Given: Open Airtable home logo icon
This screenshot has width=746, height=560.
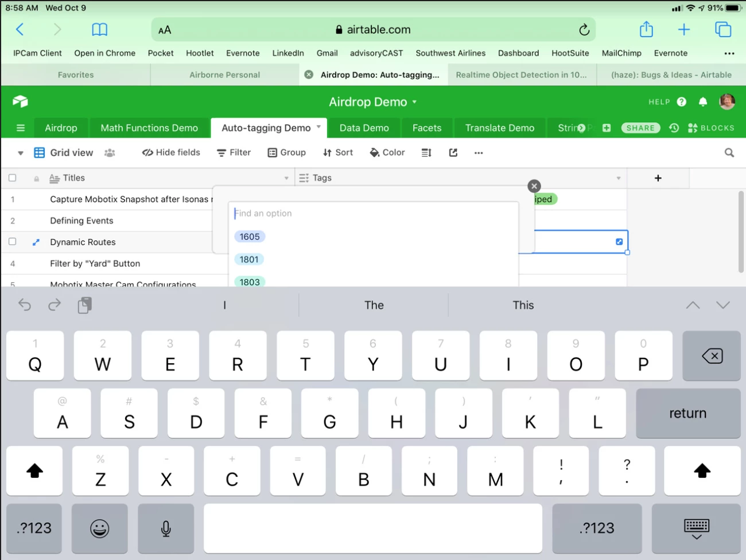Looking at the screenshot, I should 20,102.
